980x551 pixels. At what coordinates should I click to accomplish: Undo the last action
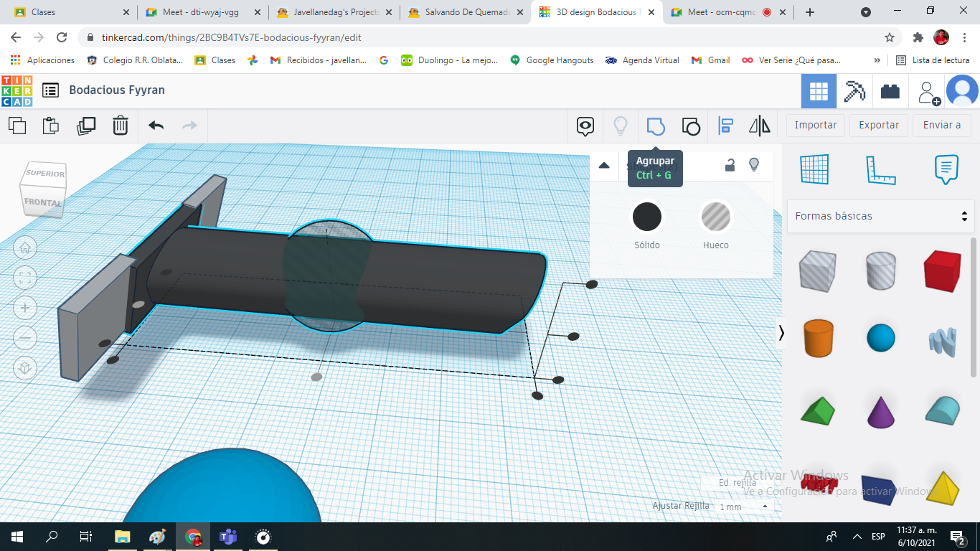tap(156, 126)
